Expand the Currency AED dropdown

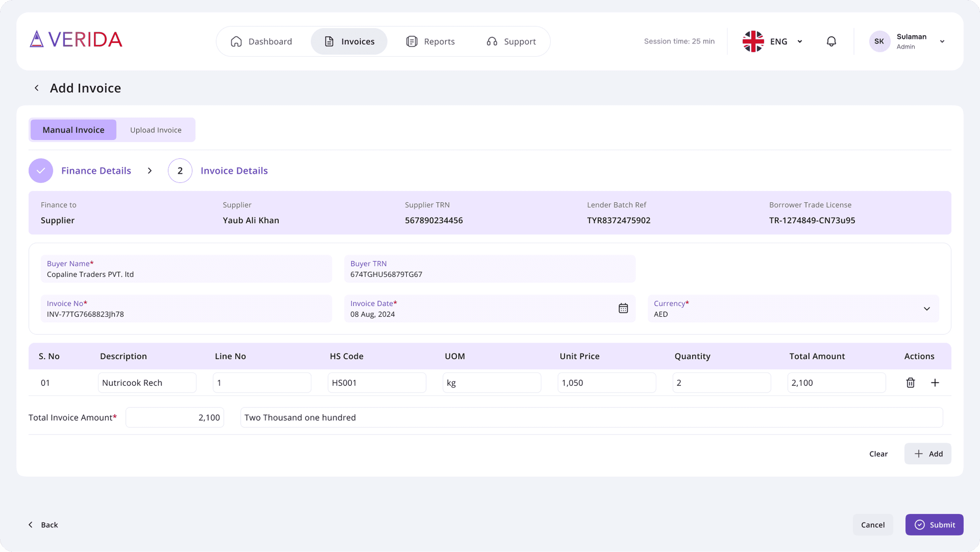(927, 309)
